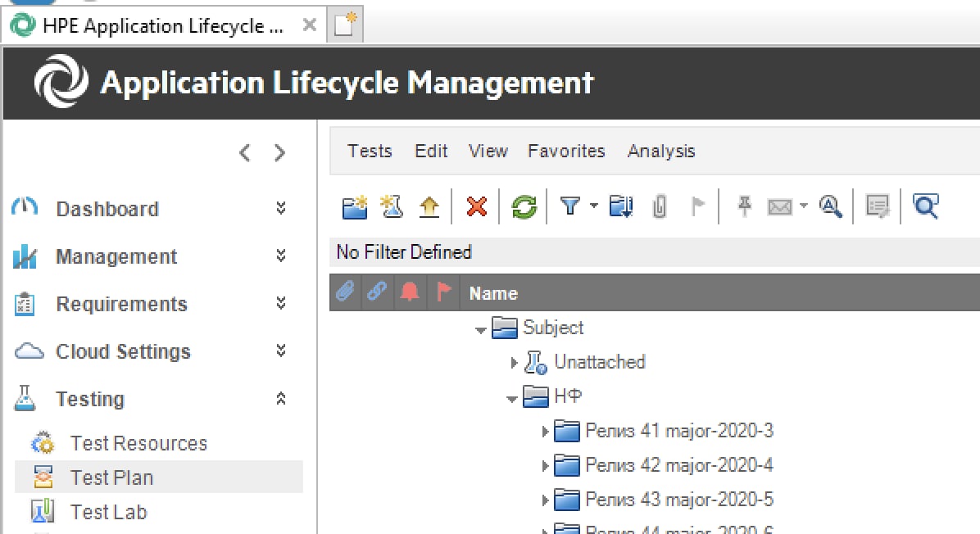Click the Test Plan icon

[x=43, y=477]
